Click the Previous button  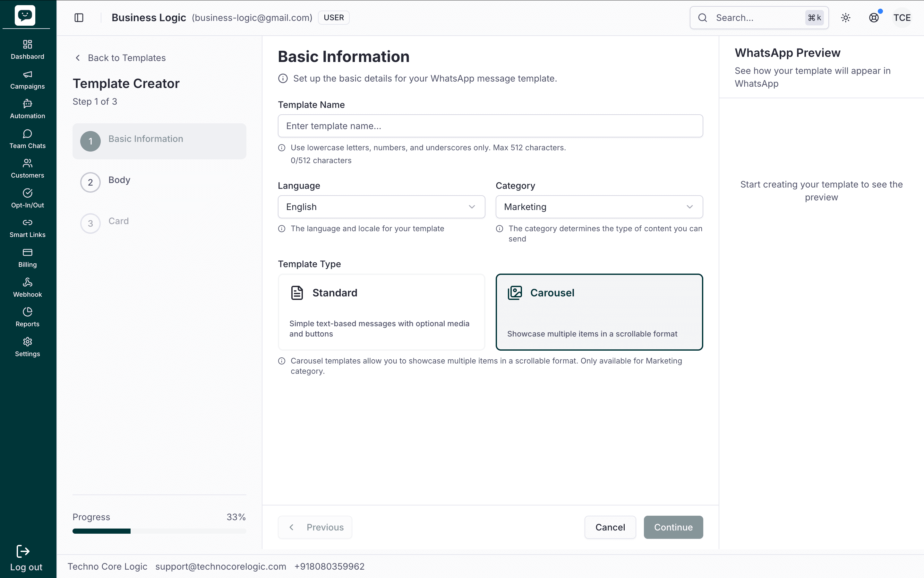(x=315, y=527)
